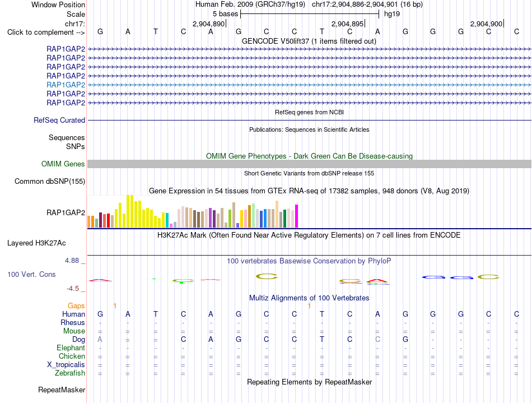Click the 2,904,895 position label
This screenshot has width=532, height=403.
[347, 24]
